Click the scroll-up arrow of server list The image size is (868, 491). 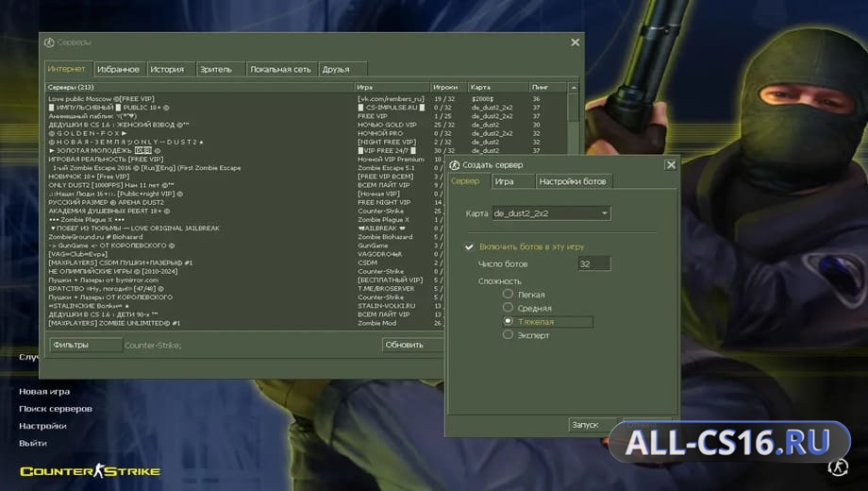574,88
